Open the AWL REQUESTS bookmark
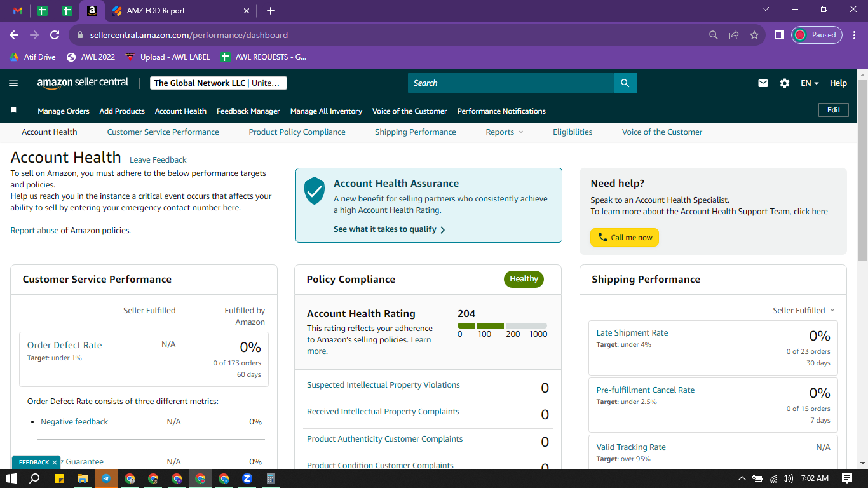Viewport: 868px width, 488px height. click(263, 57)
